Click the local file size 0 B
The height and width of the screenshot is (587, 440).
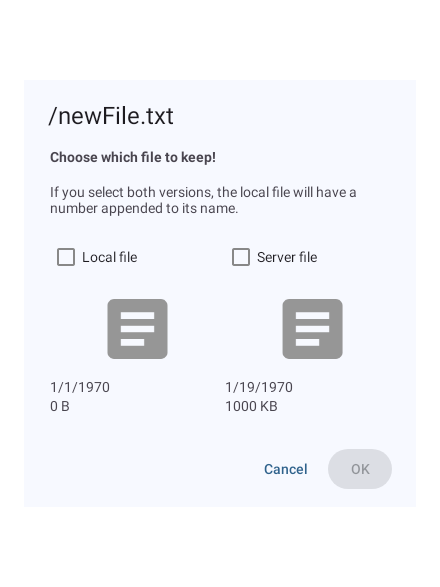pos(60,406)
